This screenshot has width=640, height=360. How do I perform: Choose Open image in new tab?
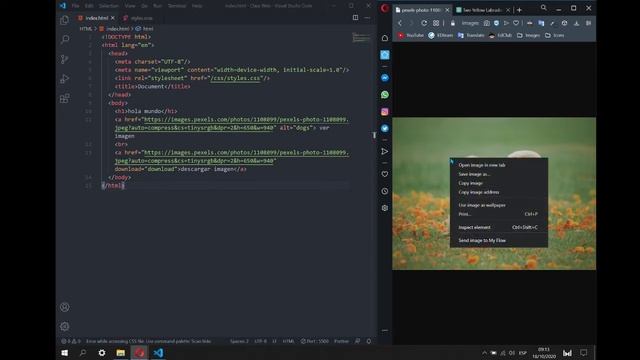click(x=498, y=165)
